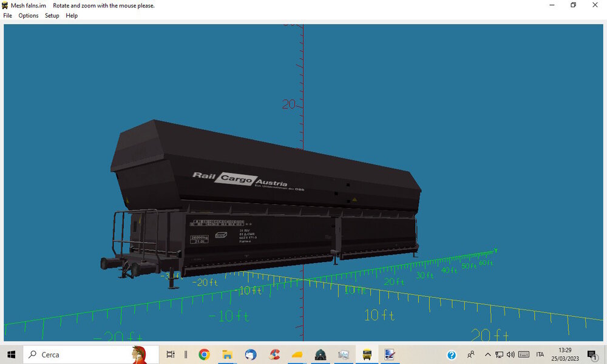
Task: Open the Windows Start menu
Action: coord(11,354)
